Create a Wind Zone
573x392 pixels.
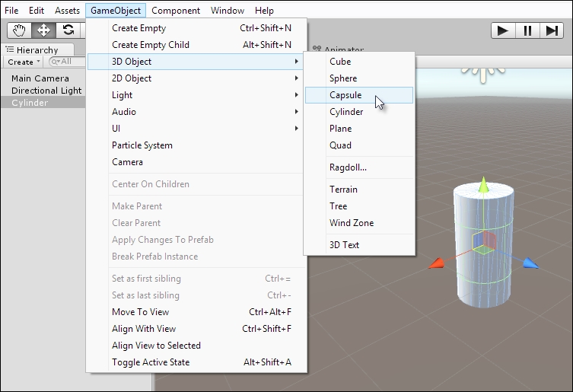click(359, 223)
